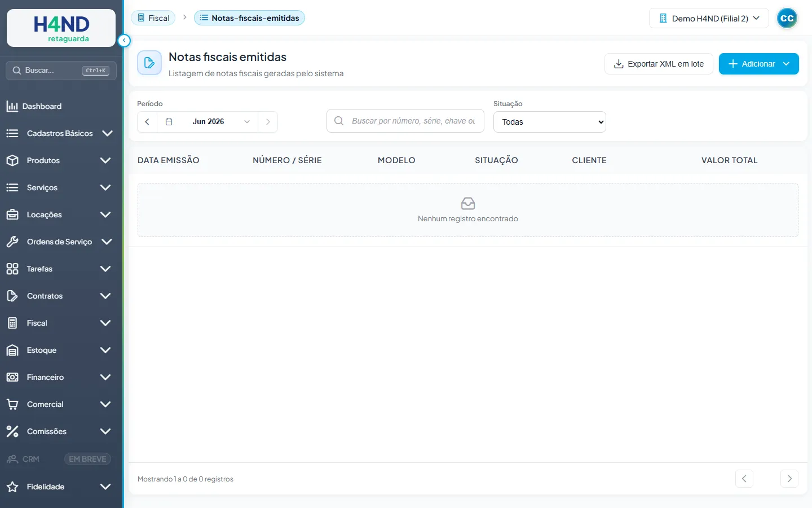
Task: Click the Mostrando 1 a 0 de 0 registros text
Action: (x=186, y=479)
